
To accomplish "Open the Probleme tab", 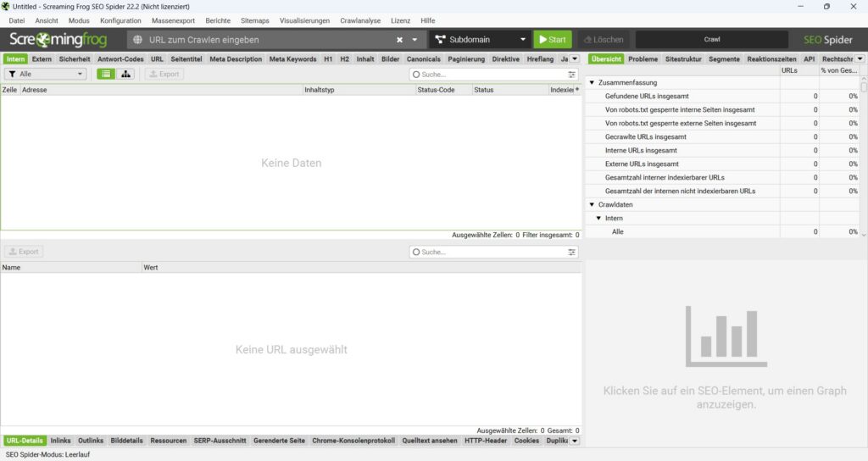I will tap(643, 59).
